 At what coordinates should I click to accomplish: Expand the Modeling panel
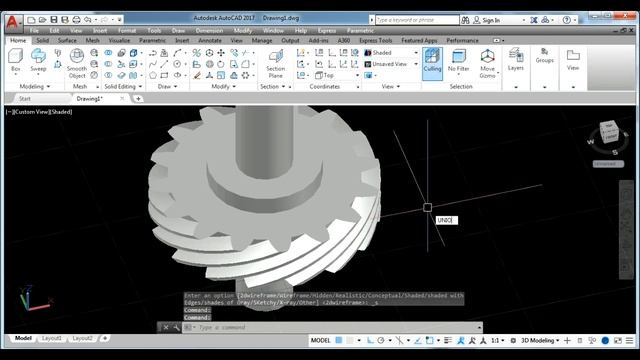35,87
